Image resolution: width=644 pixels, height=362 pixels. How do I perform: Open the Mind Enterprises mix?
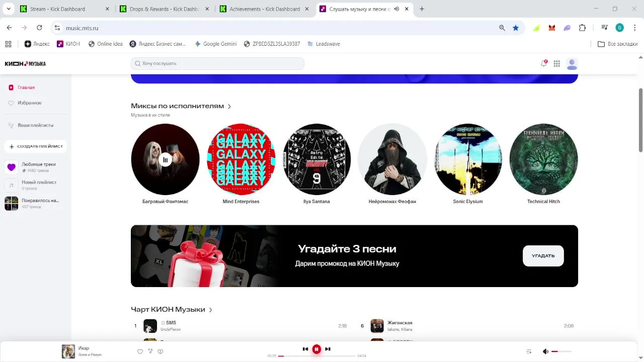tap(241, 159)
